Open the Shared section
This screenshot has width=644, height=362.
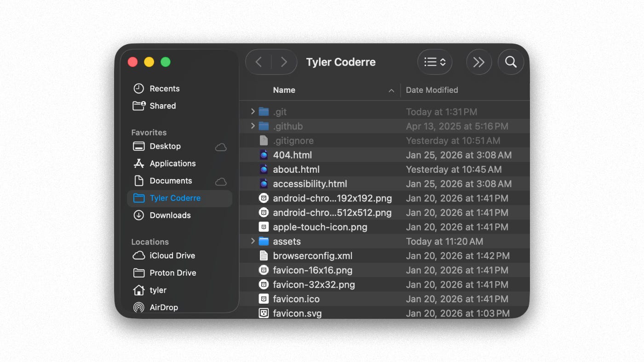pos(163,106)
